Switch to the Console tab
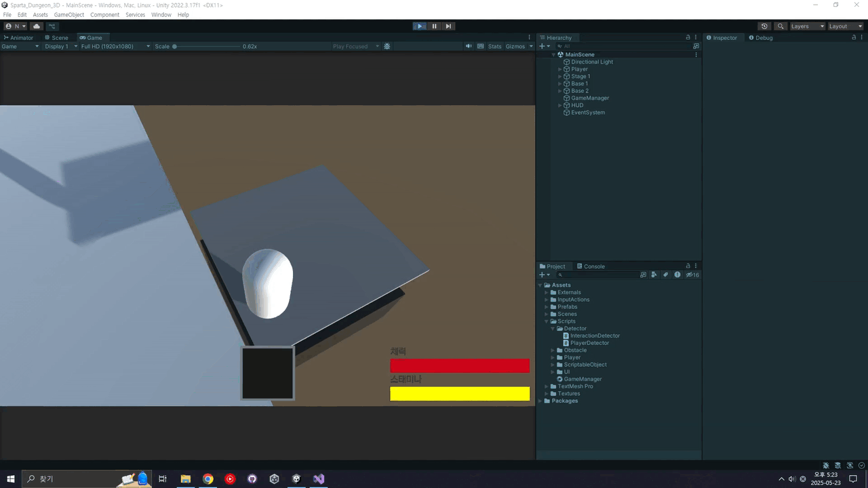Screen dimensions: 868x488 591,266
